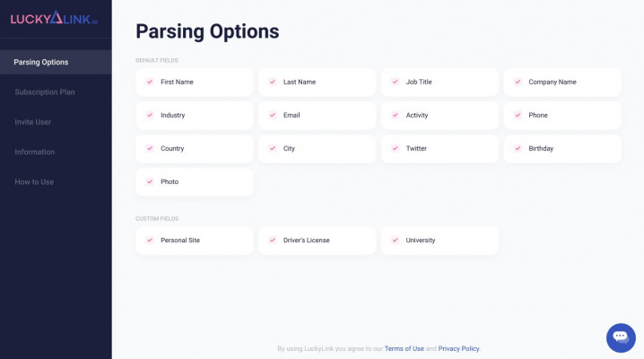Disable the Birthday field option
The height and width of the screenshot is (359, 644).
[518, 148]
